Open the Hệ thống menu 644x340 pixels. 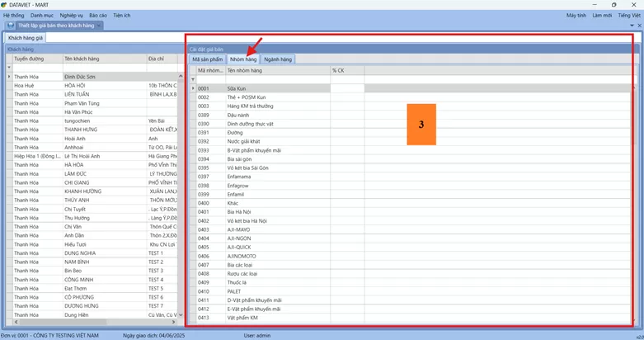13,15
